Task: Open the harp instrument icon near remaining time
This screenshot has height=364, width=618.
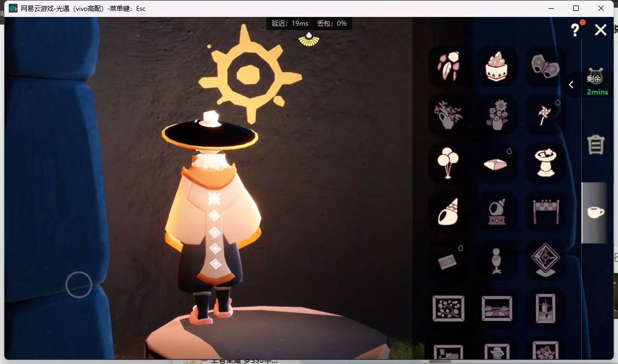Action: (595, 75)
